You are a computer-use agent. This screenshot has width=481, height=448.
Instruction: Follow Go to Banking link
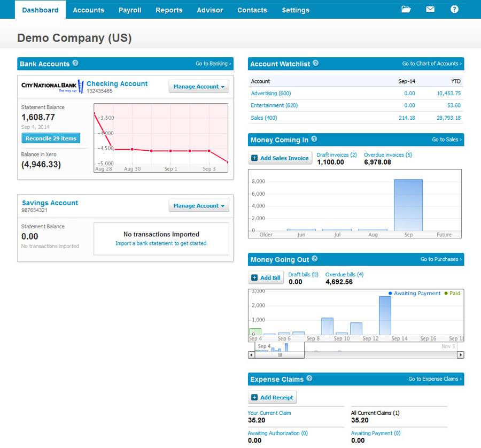[213, 64]
